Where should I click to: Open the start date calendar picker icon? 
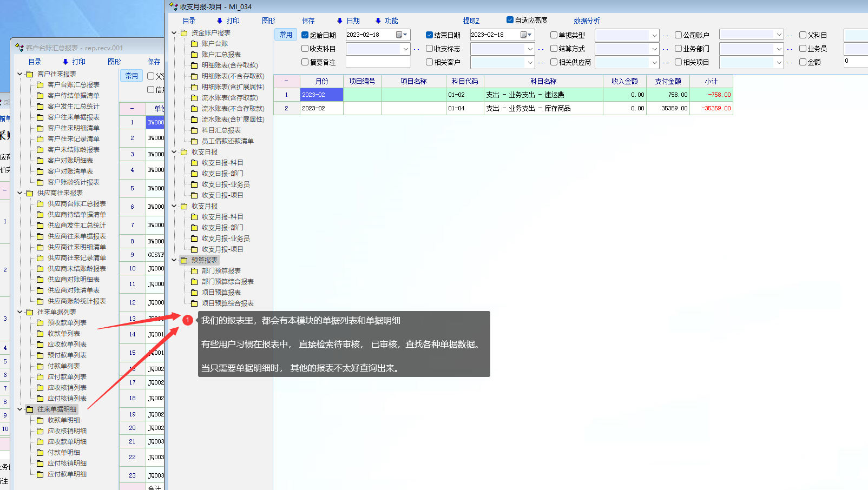(x=399, y=35)
